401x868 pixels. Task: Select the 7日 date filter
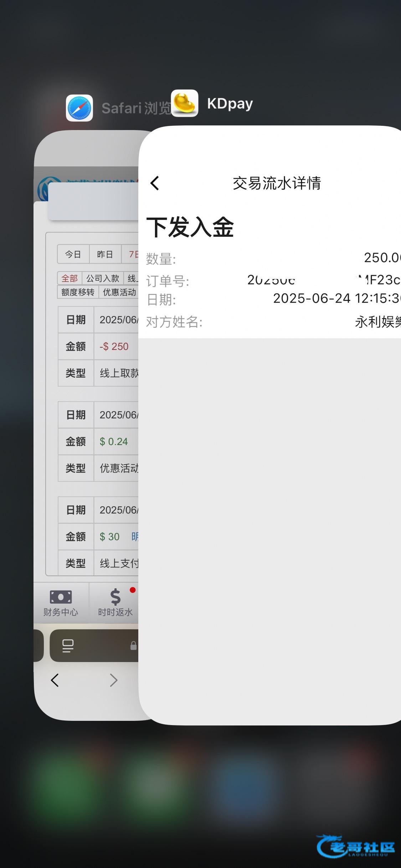133,254
